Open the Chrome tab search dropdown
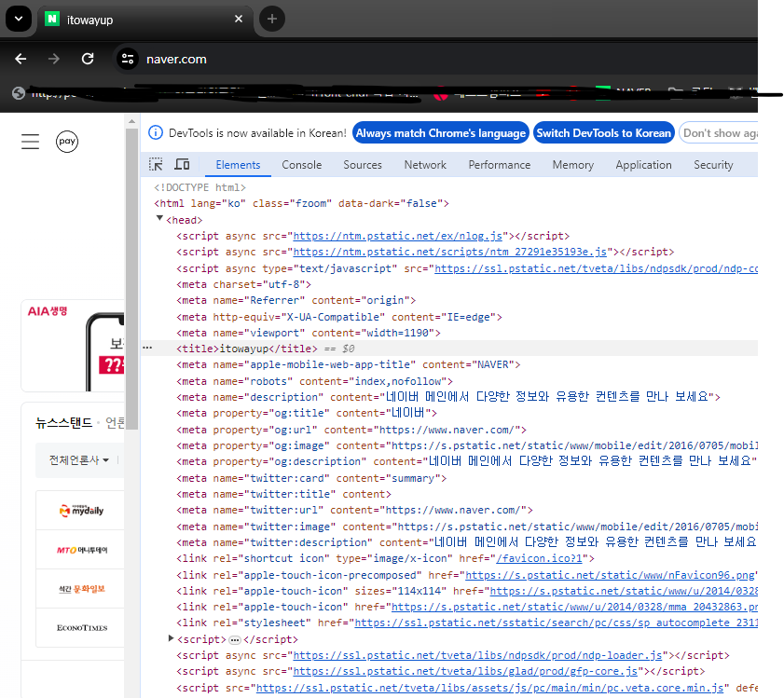784x698 pixels. pyautogui.click(x=19, y=19)
